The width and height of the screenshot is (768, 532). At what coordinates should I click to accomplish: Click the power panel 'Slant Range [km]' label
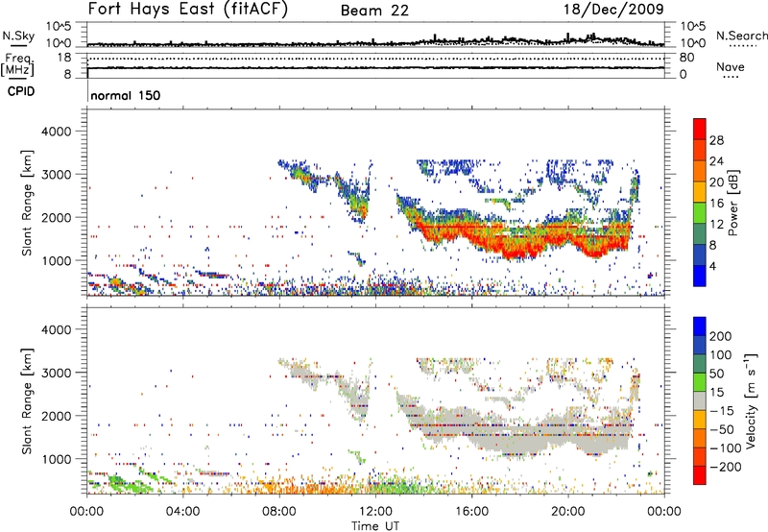(x=27, y=203)
